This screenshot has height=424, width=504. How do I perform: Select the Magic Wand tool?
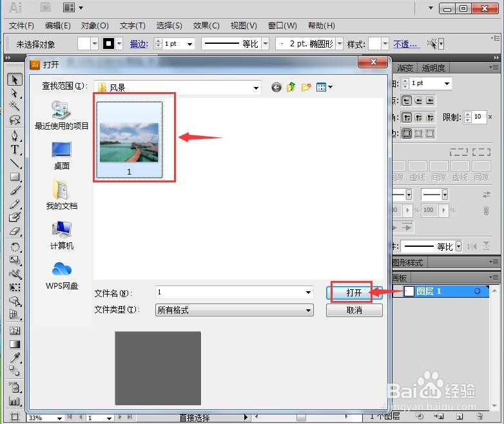(15, 106)
